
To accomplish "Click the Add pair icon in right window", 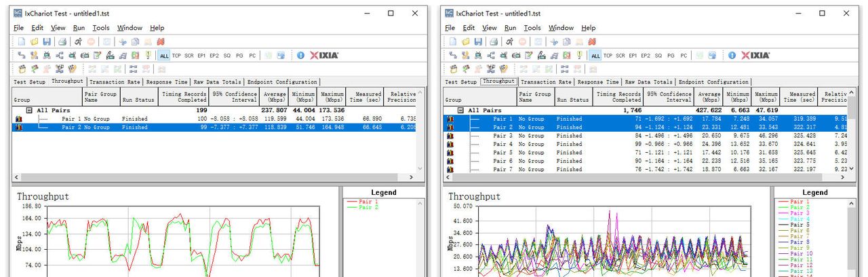I will coord(453,56).
